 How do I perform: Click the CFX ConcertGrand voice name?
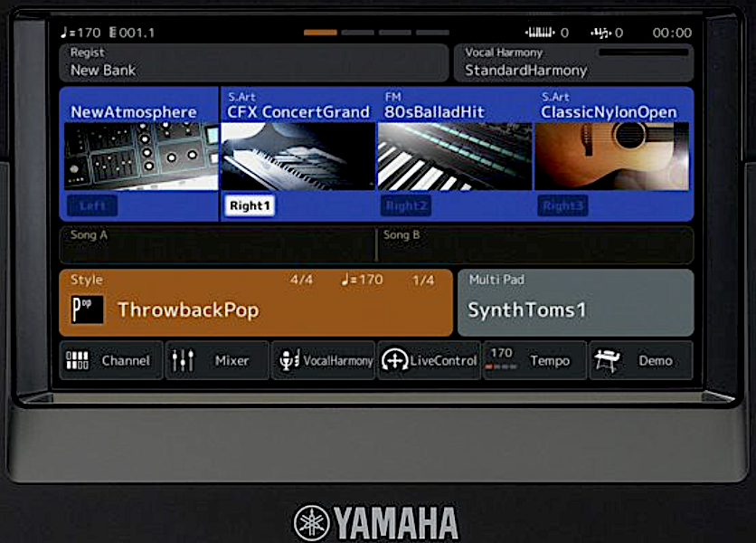[298, 112]
